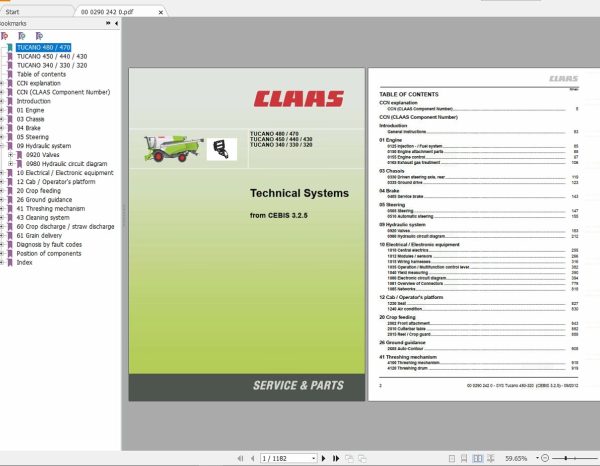Screen dimensions: 600x466
Task: Open the 01 Engine bookmark
Action: [30, 110]
